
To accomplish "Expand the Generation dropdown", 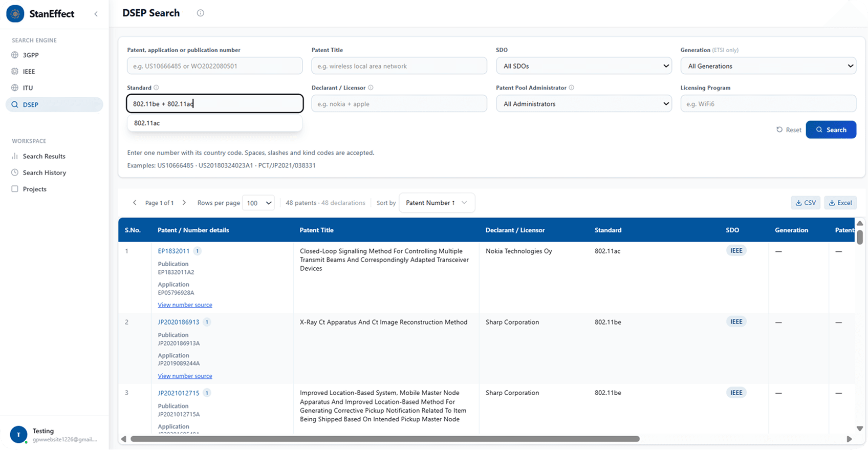I will [768, 66].
